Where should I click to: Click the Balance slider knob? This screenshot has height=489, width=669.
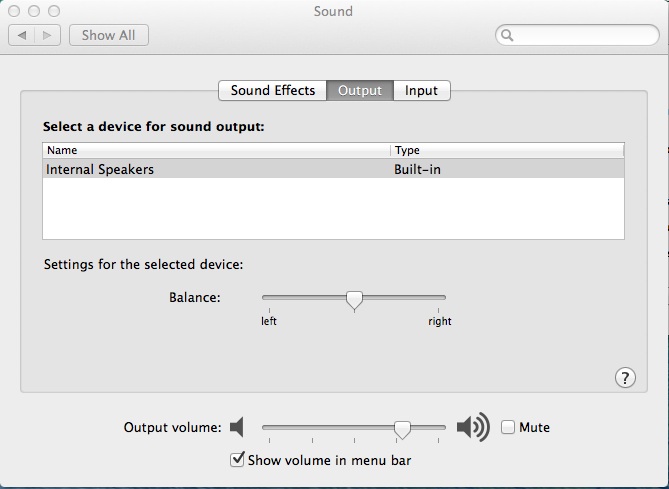point(353,299)
